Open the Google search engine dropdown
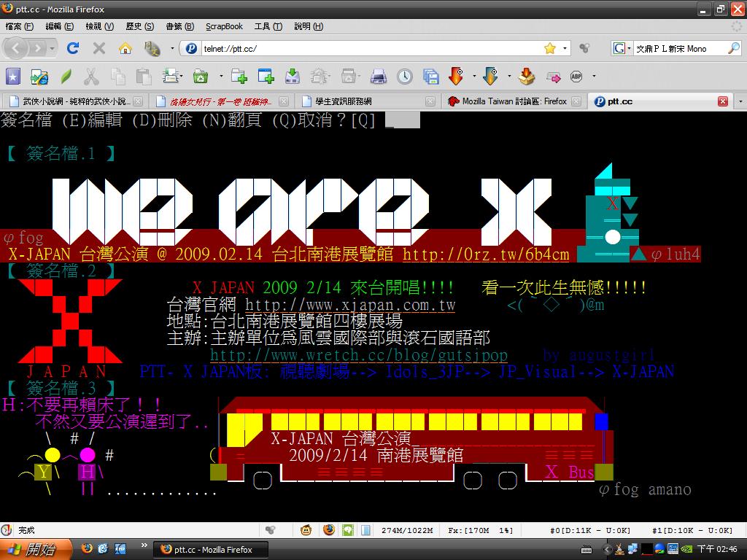The width and height of the screenshot is (747, 560). (622, 48)
